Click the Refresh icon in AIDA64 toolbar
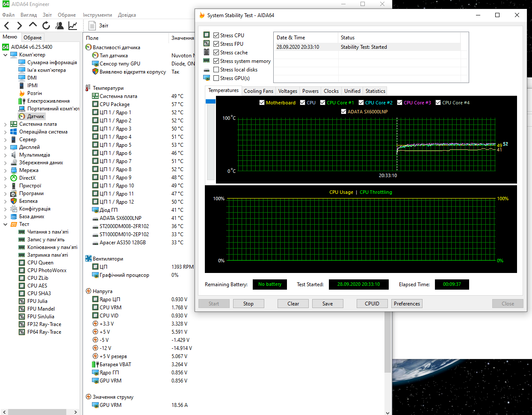The height and width of the screenshot is (415, 532). (x=46, y=26)
